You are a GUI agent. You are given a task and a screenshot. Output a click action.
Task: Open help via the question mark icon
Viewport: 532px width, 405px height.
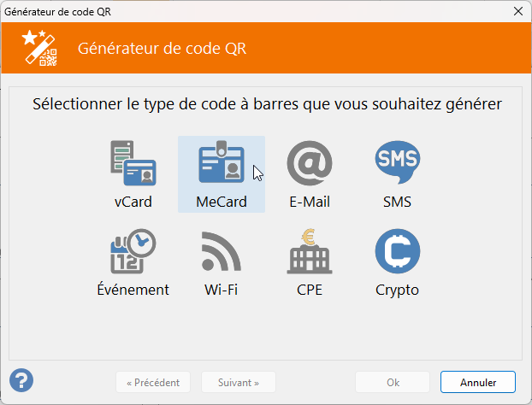click(x=21, y=380)
